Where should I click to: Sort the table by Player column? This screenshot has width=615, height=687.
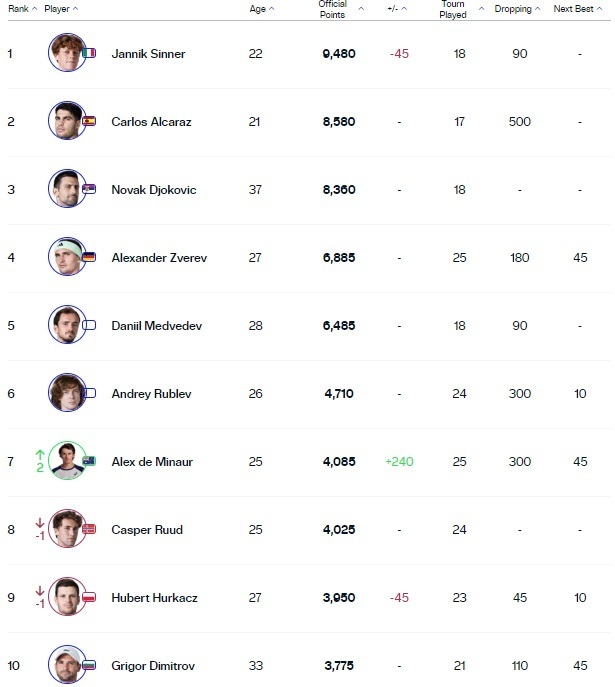point(61,9)
